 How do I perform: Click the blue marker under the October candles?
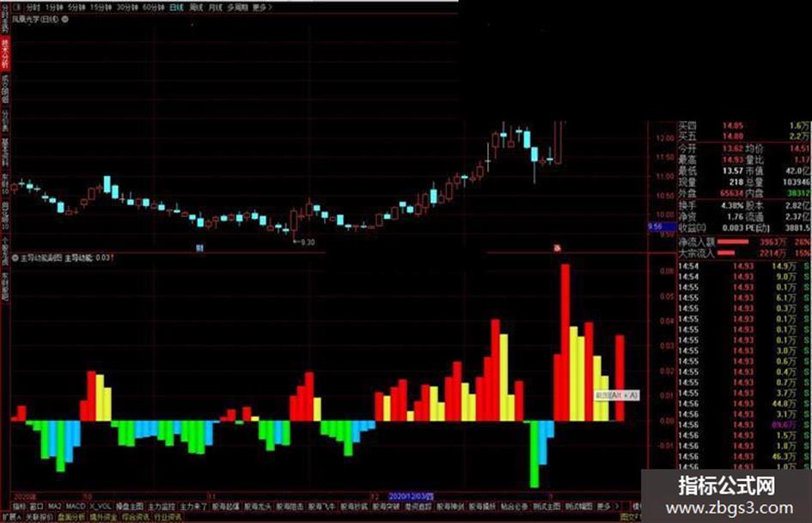[200, 248]
